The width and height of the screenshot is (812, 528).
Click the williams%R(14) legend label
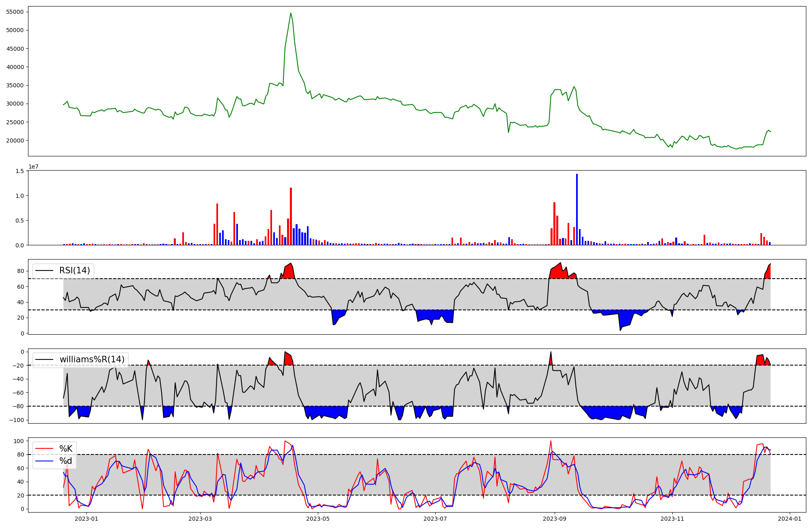(x=92, y=359)
